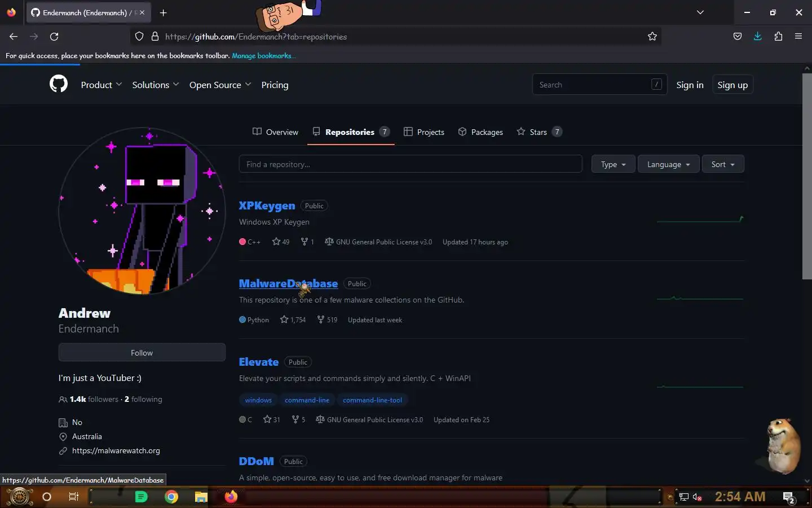The height and width of the screenshot is (508, 812).
Task: Click the muted volume tray icon
Action: pyautogui.click(x=698, y=497)
